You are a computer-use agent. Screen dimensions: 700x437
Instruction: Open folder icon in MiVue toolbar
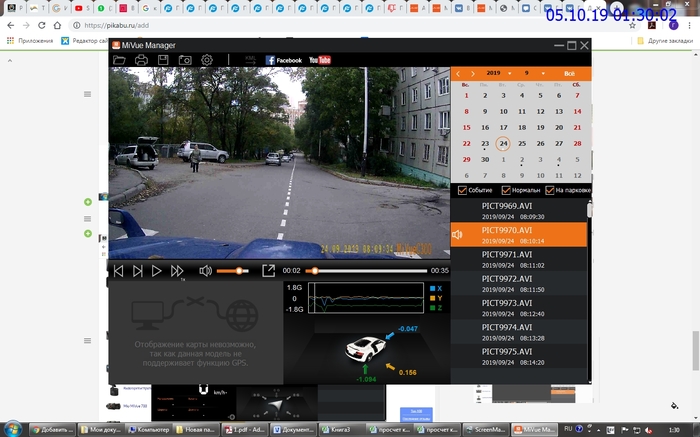click(x=119, y=60)
